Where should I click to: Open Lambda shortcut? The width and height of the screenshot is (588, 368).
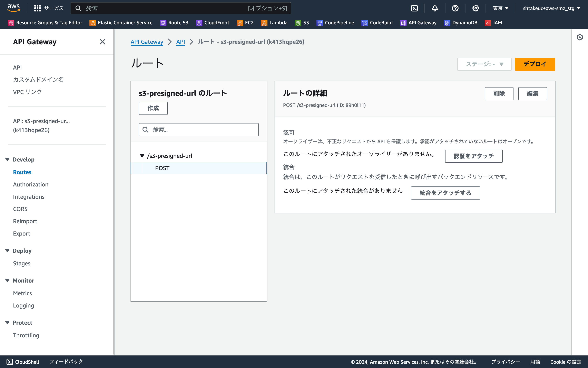click(x=274, y=23)
